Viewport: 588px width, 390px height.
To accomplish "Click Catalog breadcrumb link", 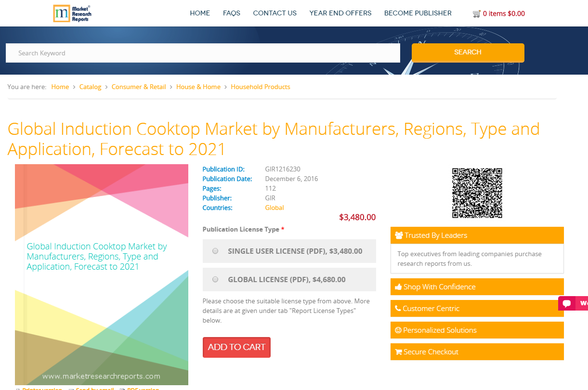I will pyautogui.click(x=91, y=87).
